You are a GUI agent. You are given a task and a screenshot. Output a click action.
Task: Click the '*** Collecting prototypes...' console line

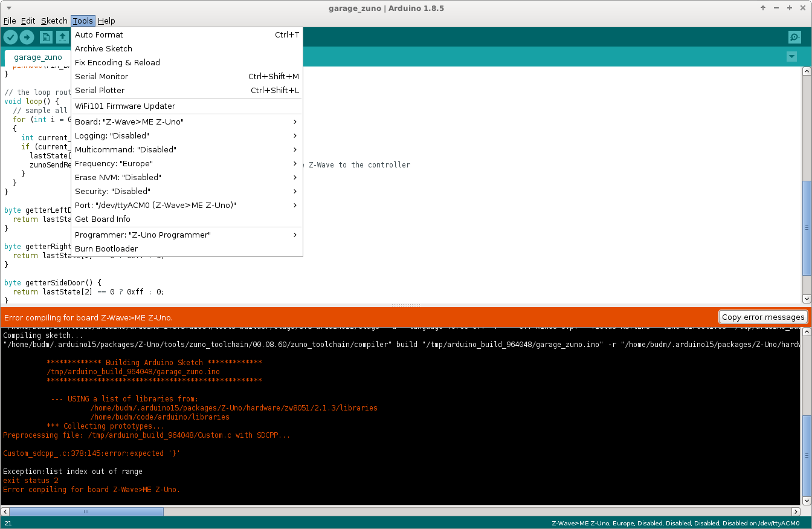(105, 426)
